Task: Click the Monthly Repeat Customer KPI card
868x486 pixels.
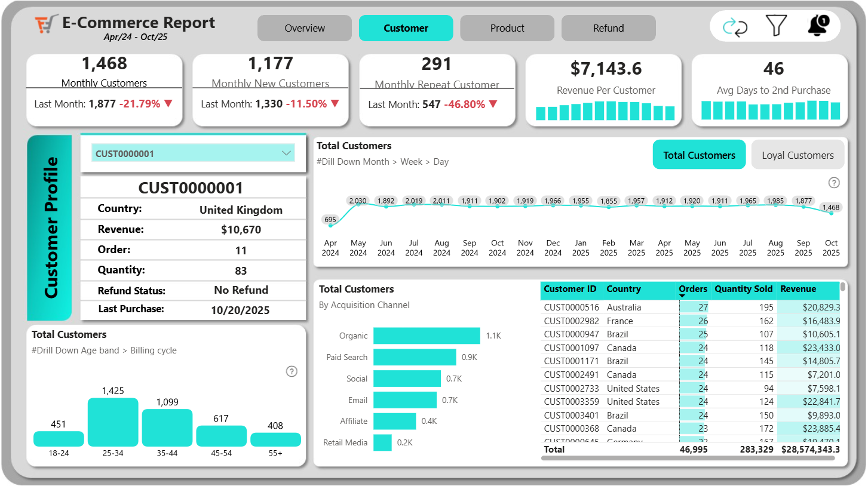Action: pos(437,90)
